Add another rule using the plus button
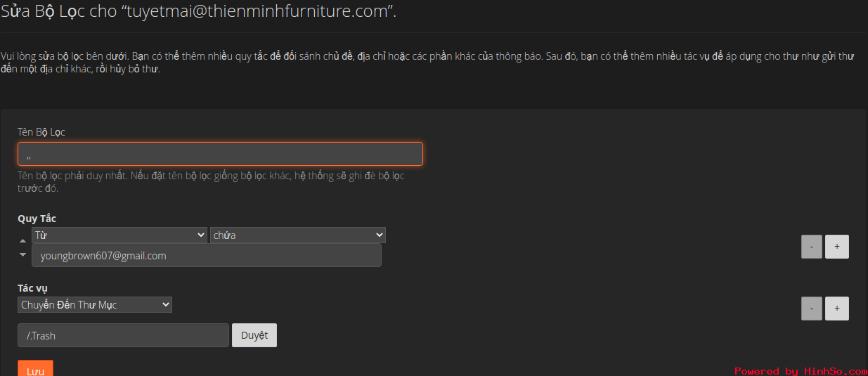Viewport: 868px width, 376px height. click(837, 247)
